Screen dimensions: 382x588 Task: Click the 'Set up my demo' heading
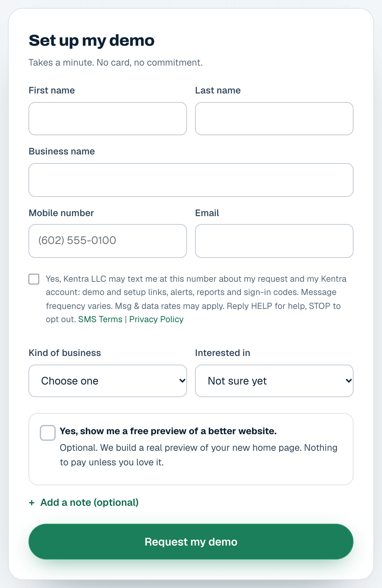tap(92, 40)
